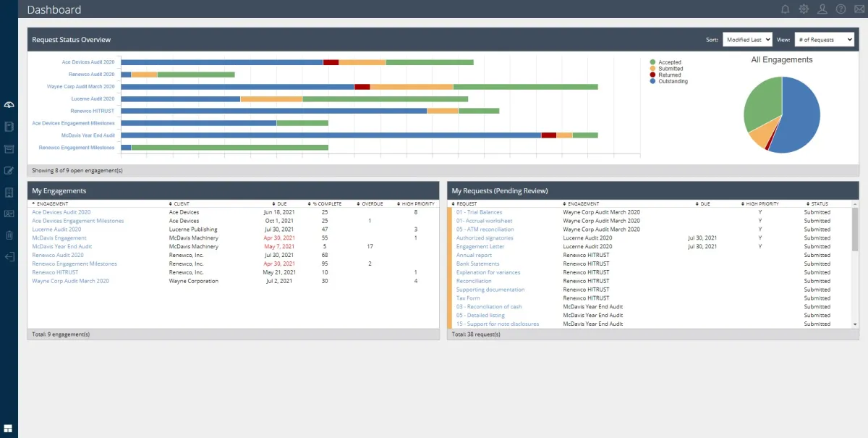Sort My Engagements by Overdue column
Image resolution: width=868 pixels, height=438 pixels.
[370, 203]
